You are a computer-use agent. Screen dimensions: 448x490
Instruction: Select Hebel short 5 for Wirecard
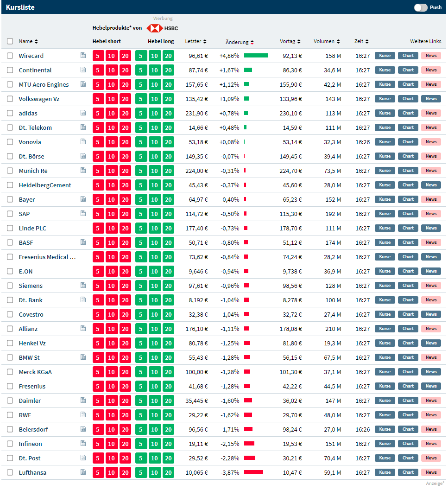[98, 56]
